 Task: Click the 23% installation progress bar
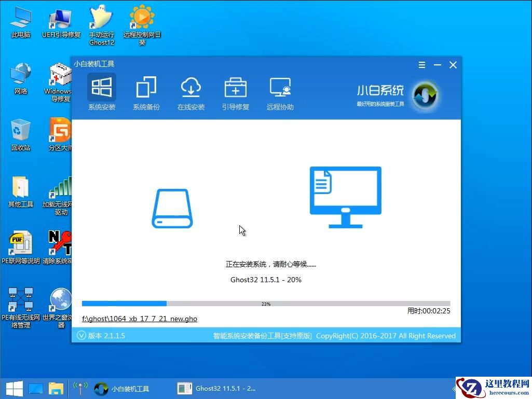(x=266, y=304)
